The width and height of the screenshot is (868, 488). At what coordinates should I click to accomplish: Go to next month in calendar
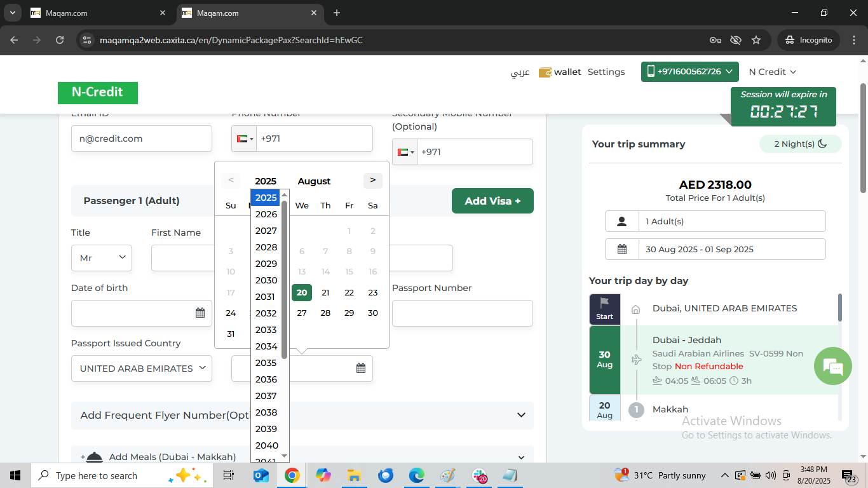point(372,180)
